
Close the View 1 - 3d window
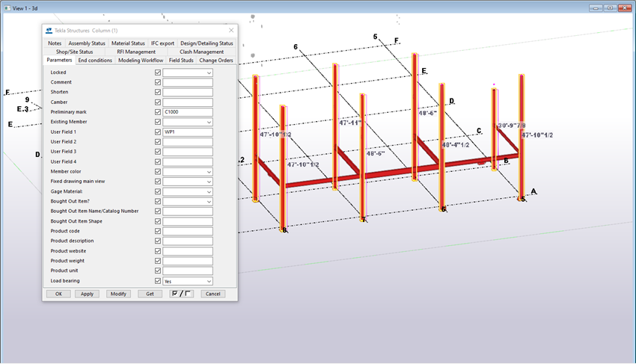coord(626,7)
